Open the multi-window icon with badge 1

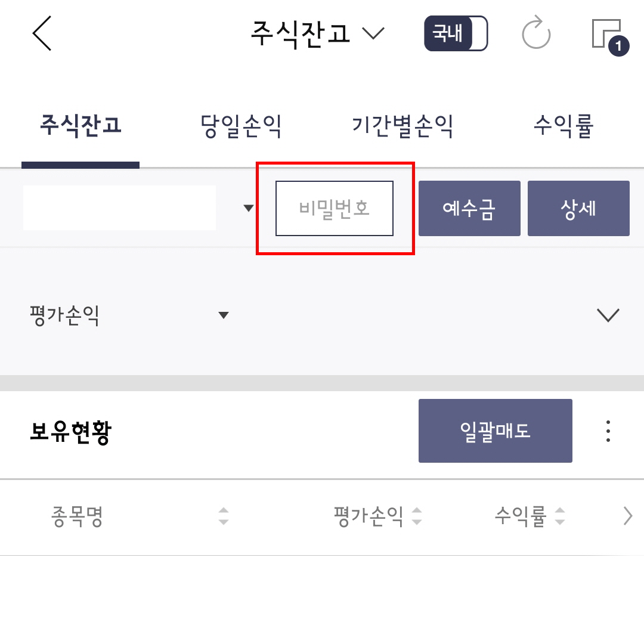tap(610, 37)
